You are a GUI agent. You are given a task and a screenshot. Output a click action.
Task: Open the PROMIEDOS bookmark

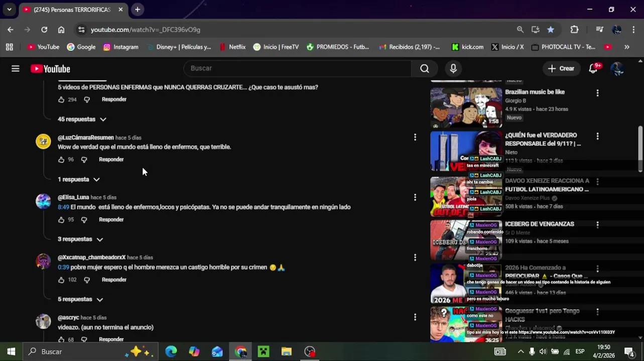point(337,47)
